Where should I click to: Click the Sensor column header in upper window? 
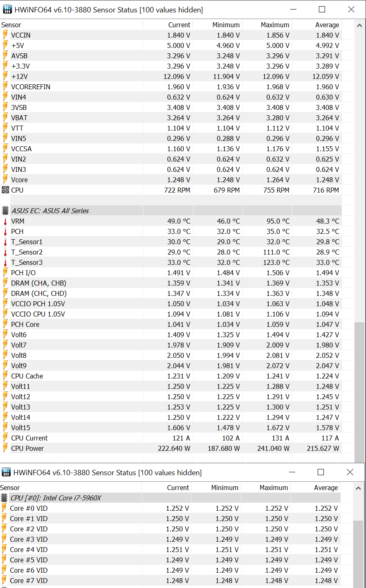[72, 25]
